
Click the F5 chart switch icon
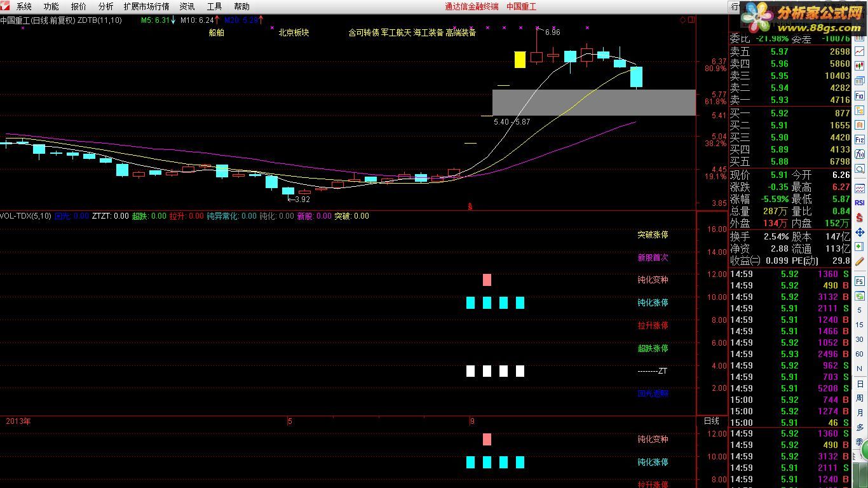tap(859, 280)
